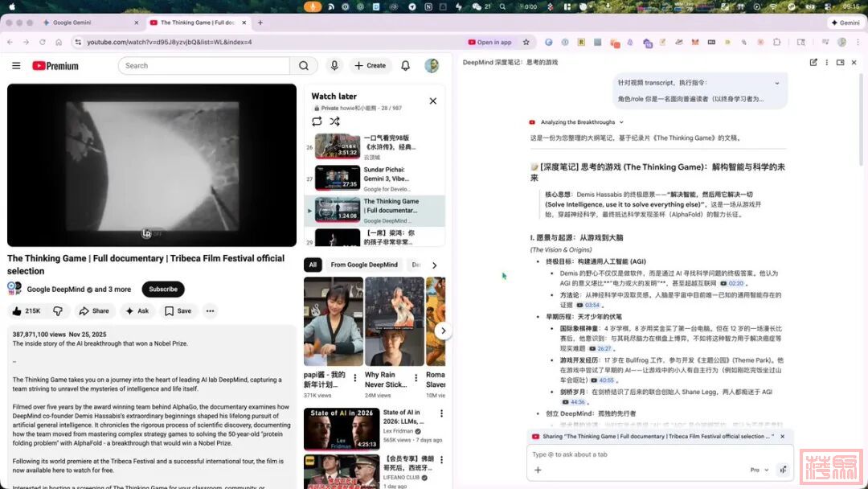Toggle loop playlist in Watch later

[x=317, y=121]
